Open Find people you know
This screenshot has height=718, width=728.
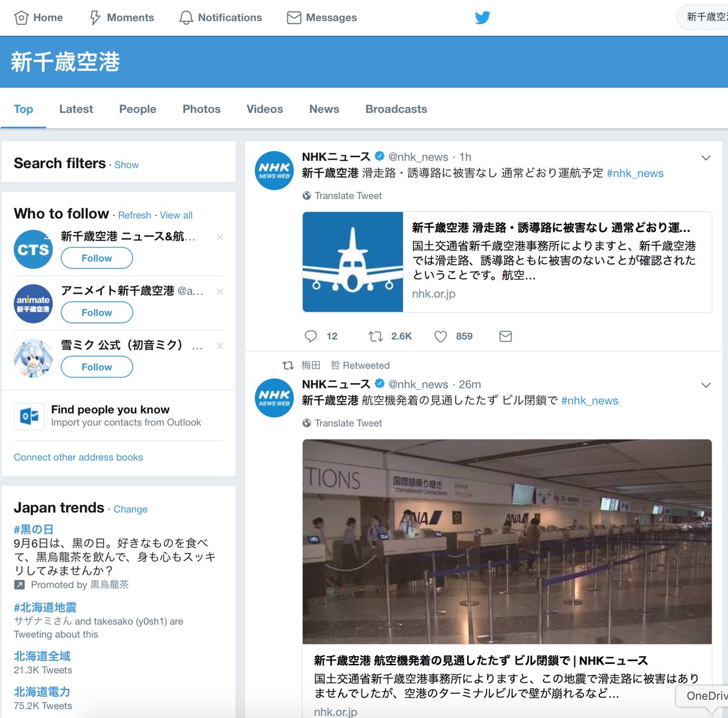click(x=110, y=410)
